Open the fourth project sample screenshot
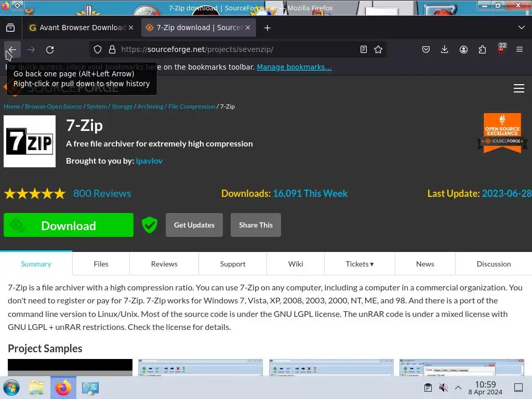Viewport: 532px width, 399px height. click(462, 367)
